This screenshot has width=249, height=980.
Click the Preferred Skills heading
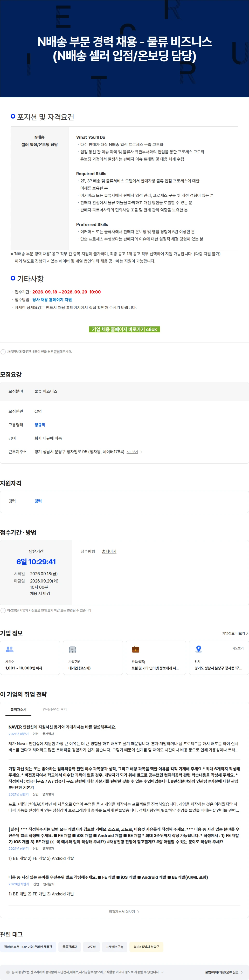click(92, 224)
